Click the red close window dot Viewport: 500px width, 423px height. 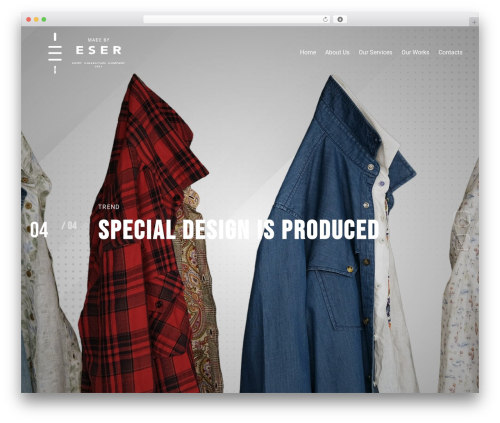coord(29,20)
